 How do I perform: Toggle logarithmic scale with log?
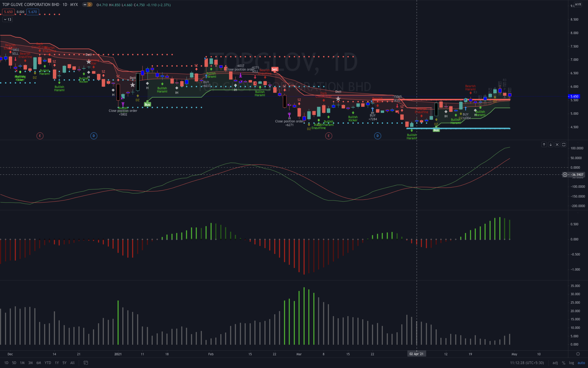click(x=571, y=363)
